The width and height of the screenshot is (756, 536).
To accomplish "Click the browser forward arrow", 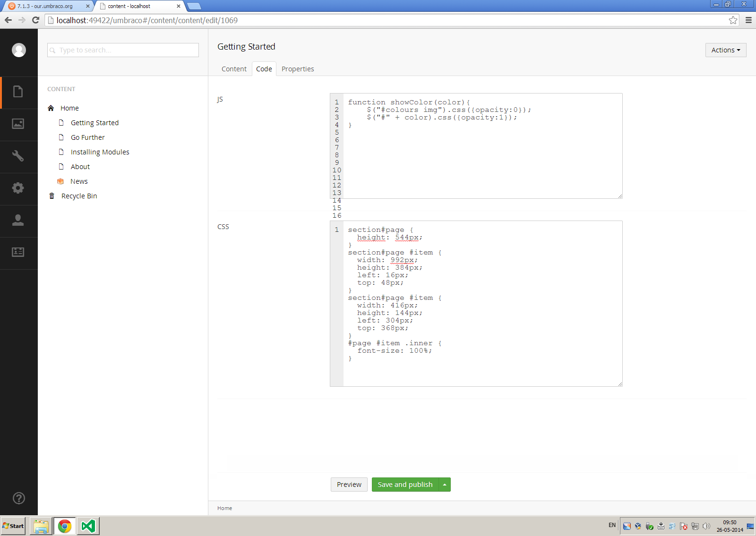I will tap(22, 20).
